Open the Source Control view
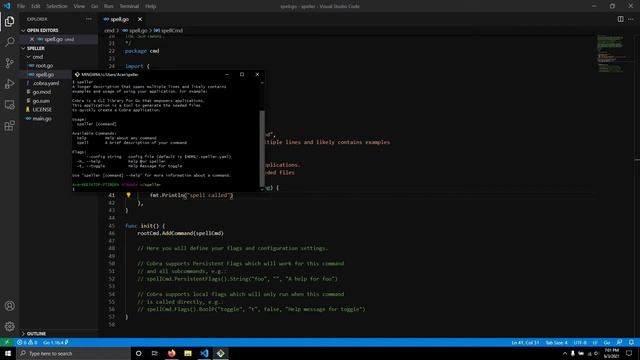 pos(9,62)
